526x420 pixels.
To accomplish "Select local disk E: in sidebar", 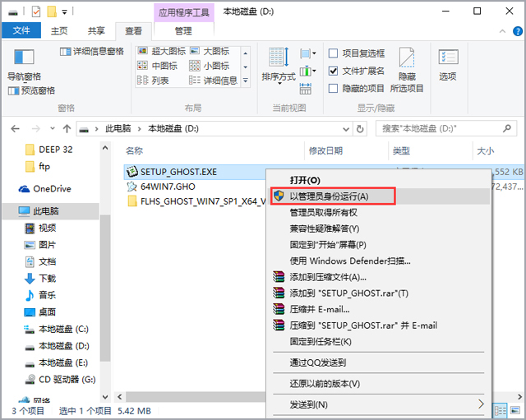I will click(x=57, y=362).
